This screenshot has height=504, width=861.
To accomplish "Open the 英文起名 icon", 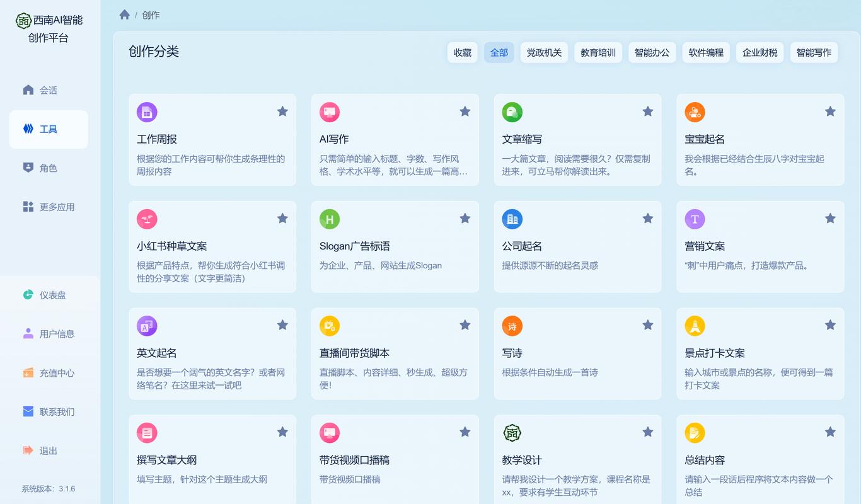I will pyautogui.click(x=147, y=326).
